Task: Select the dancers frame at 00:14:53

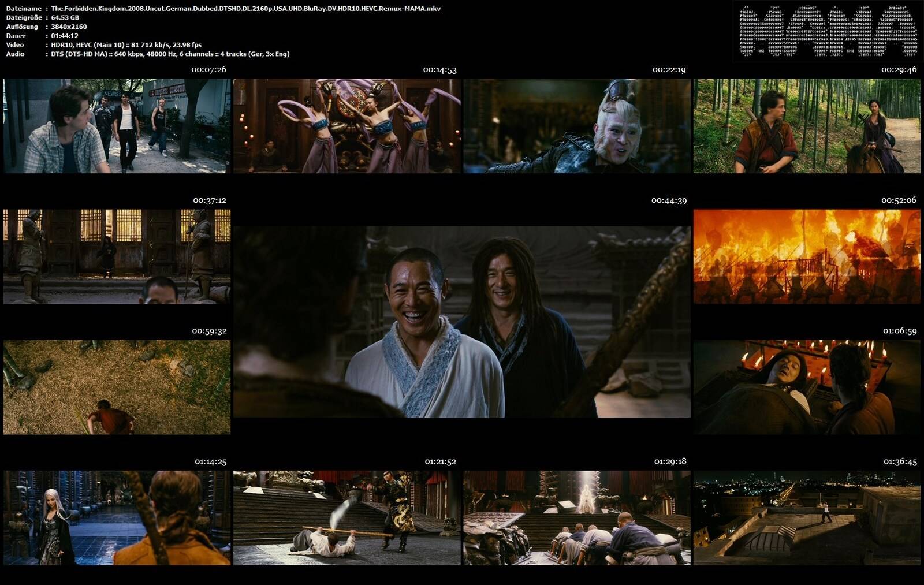Action: pyautogui.click(x=347, y=126)
